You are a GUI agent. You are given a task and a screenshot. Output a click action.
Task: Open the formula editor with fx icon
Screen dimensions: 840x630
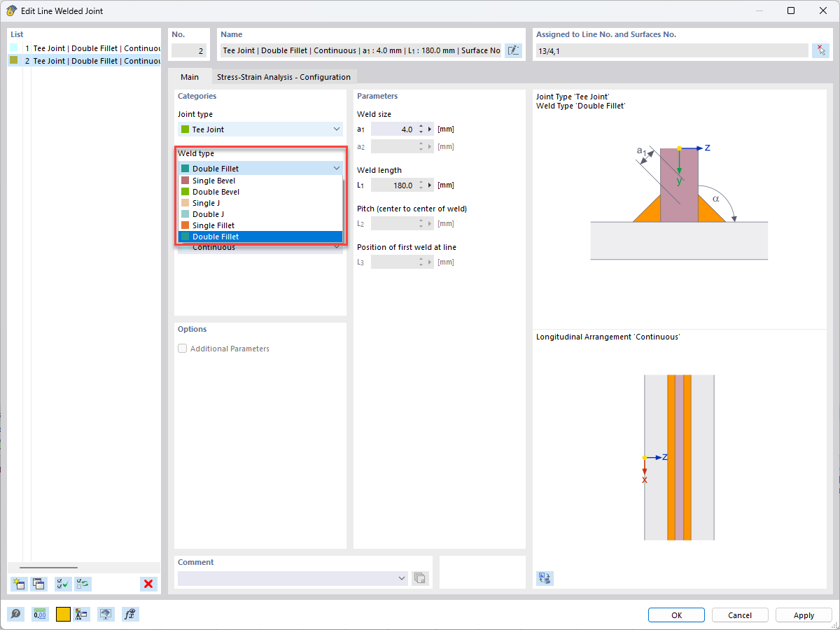[x=130, y=614]
